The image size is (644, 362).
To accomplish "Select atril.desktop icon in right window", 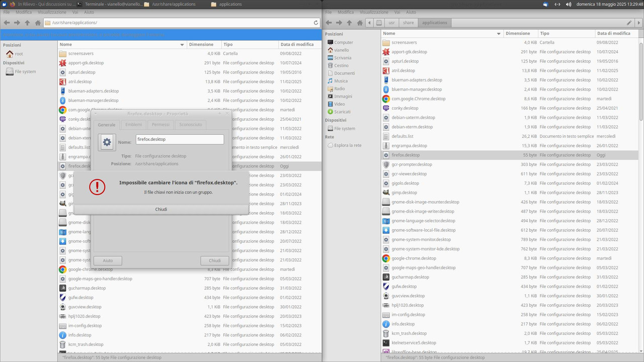I will point(386,70).
